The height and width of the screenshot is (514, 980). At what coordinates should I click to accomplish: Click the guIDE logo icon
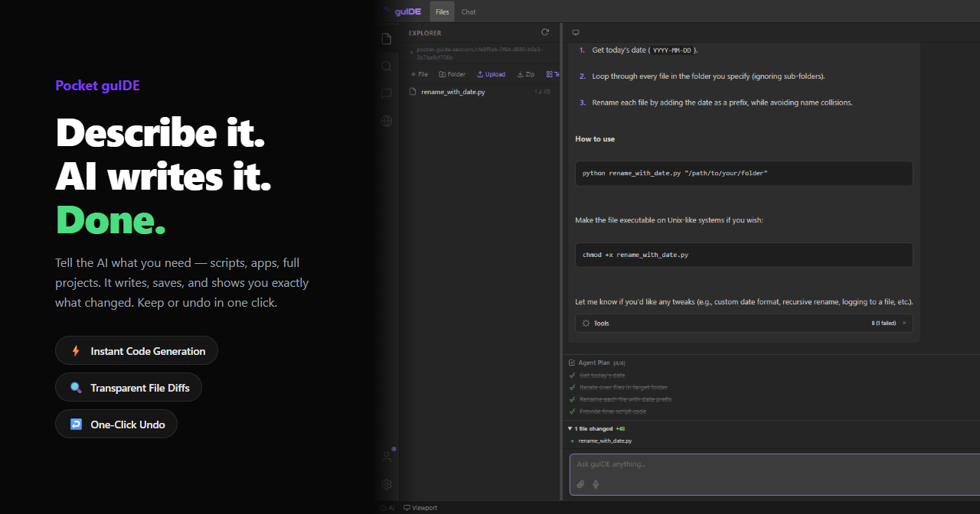(x=387, y=11)
